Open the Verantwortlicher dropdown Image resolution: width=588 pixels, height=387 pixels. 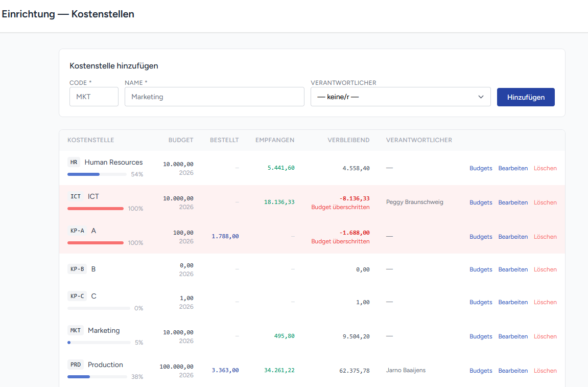click(401, 97)
